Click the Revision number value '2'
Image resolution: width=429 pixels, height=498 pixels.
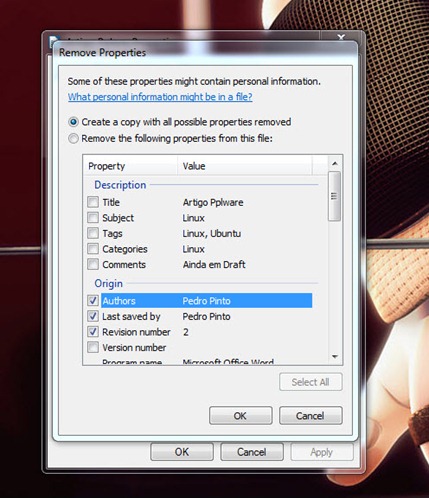coord(186,332)
